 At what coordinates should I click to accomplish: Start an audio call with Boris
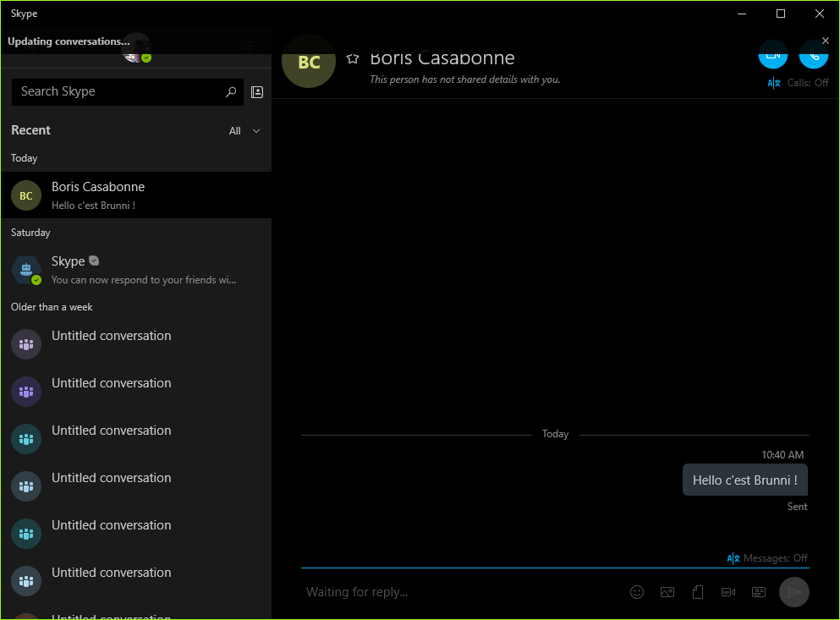point(813,55)
